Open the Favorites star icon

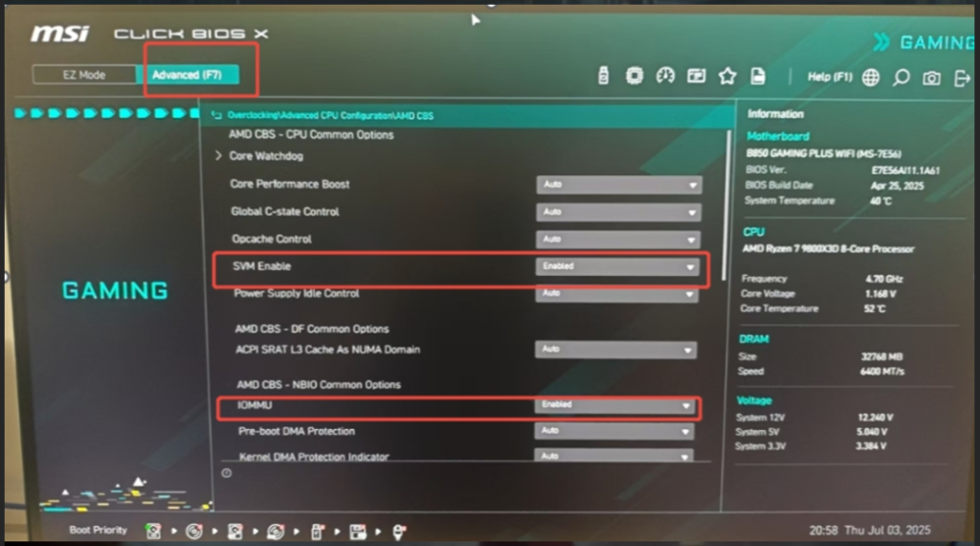727,77
